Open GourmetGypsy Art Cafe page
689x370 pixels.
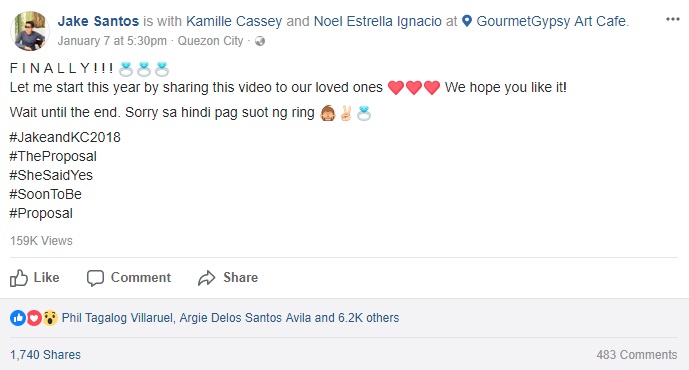[552, 21]
